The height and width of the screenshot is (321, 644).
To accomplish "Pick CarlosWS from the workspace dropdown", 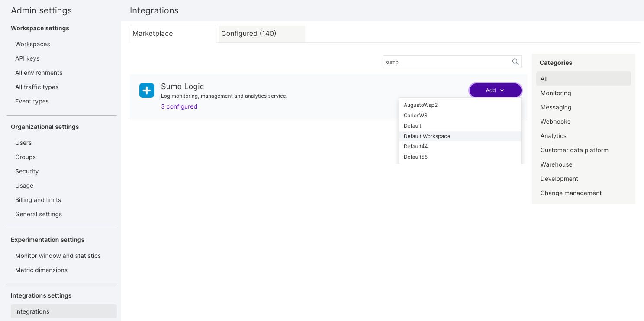I will tap(415, 116).
